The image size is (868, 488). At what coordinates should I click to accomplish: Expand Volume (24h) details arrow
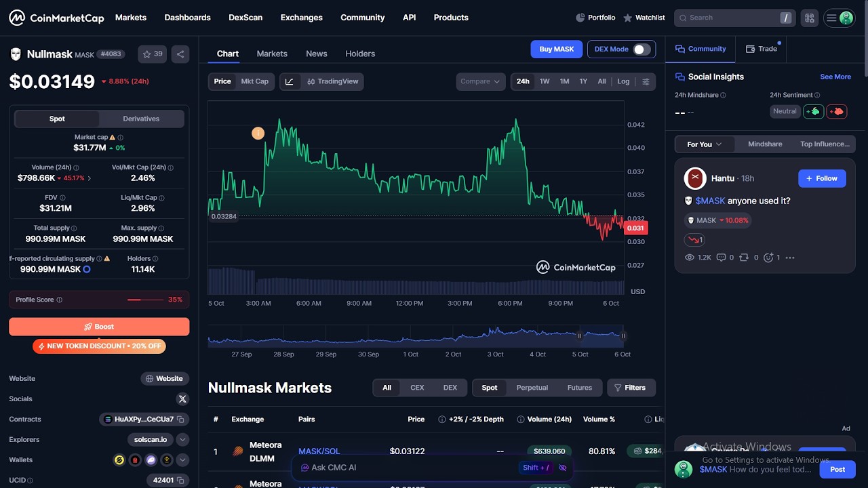tap(90, 178)
